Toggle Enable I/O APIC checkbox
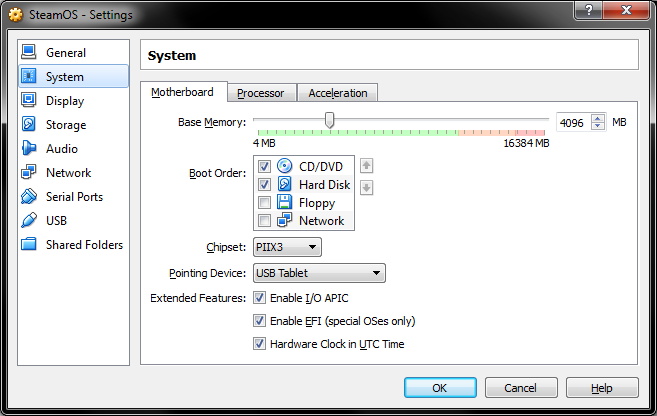This screenshot has width=657, height=416. point(259,298)
